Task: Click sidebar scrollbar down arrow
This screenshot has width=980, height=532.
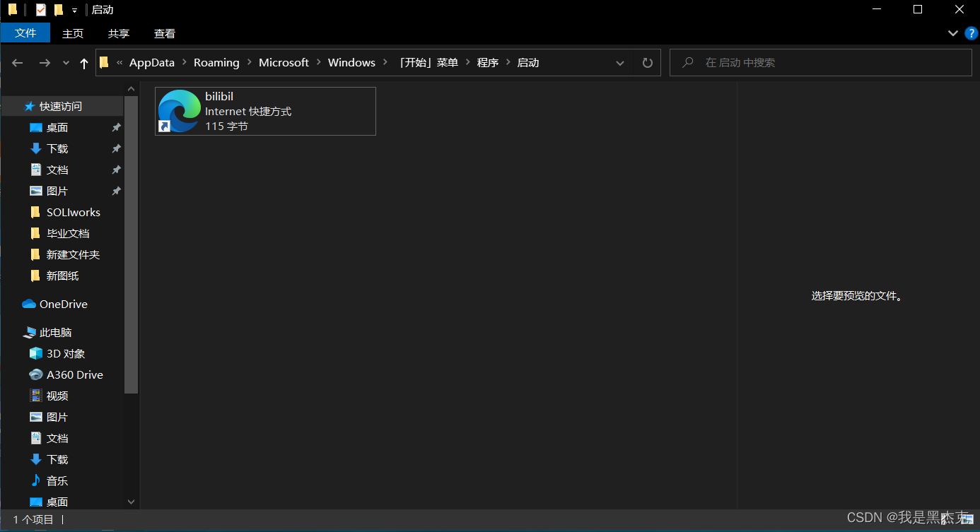Action: [x=131, y=502]
